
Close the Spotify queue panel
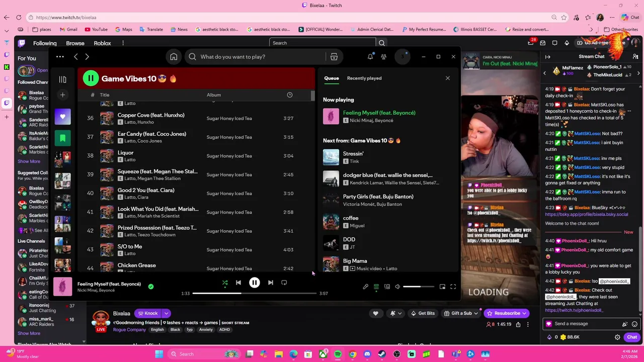(x=448, y=78)
